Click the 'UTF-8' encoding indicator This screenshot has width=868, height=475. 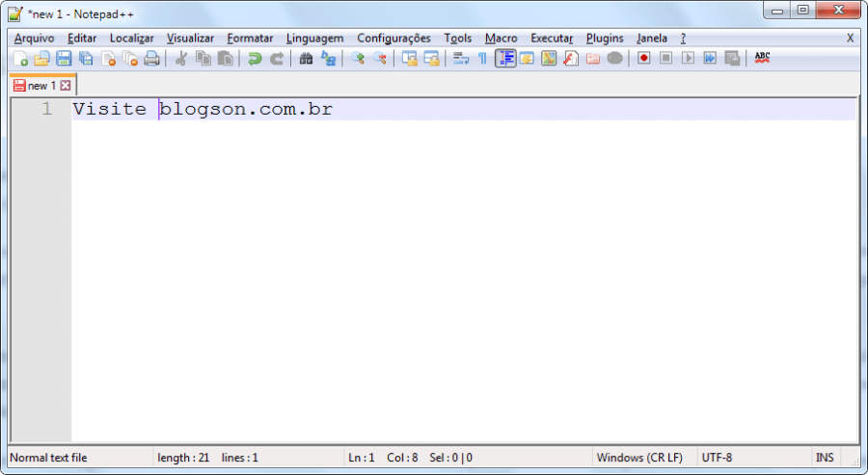tap(717, 458)
